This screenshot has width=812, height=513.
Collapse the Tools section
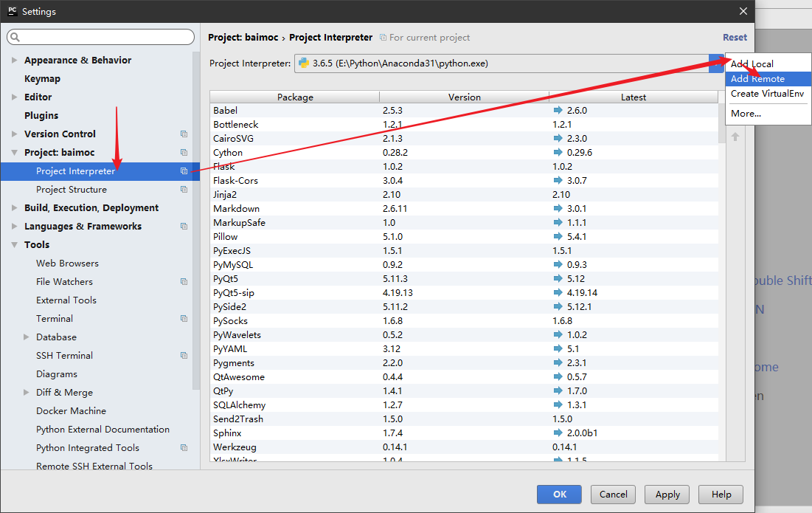click(x=15, y=244)
